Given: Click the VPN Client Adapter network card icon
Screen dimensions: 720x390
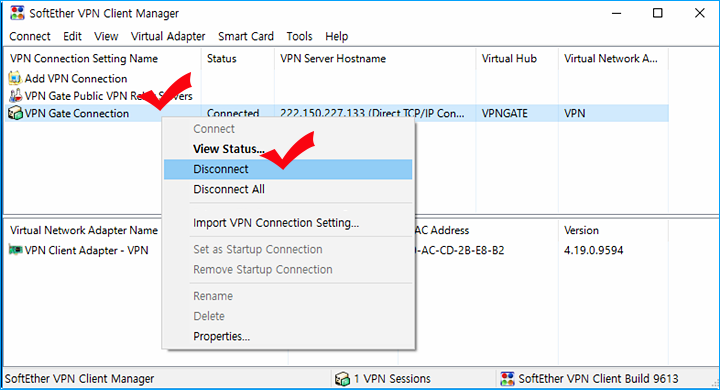Looking at the screenshot, I should pos(15,250).
